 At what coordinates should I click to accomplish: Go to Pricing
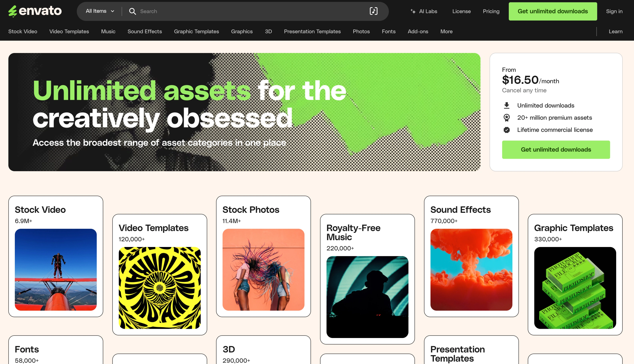click(491, 11)
